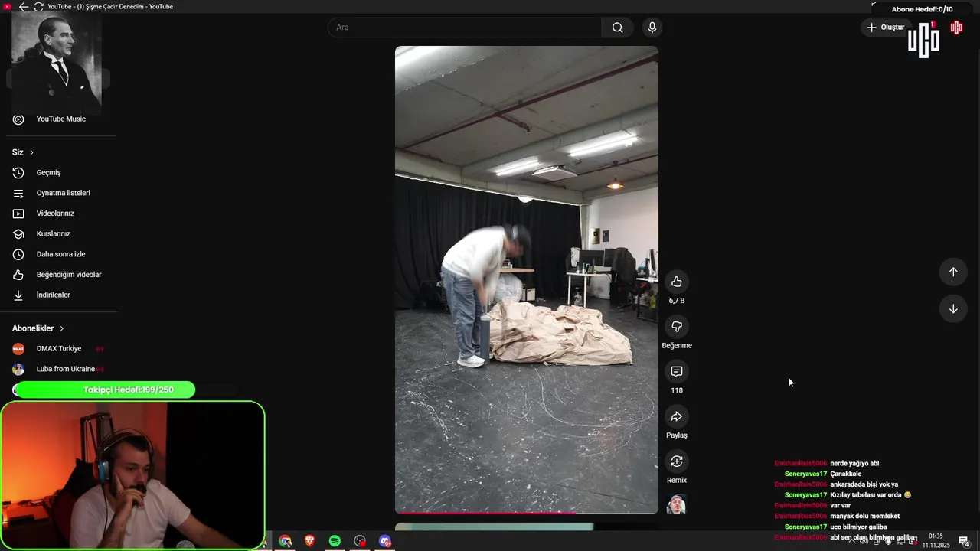Click the Shorts video player
Screen dimensions: 980x551
point(526,279)
